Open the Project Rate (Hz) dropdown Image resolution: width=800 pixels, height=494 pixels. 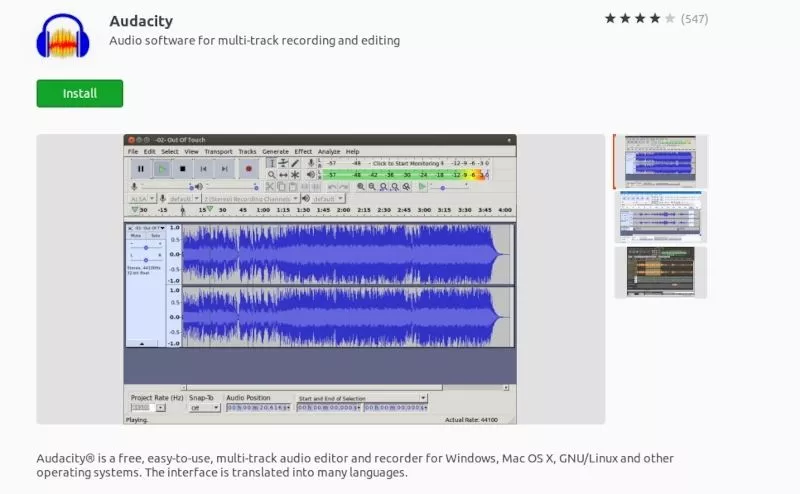(147, 408)
